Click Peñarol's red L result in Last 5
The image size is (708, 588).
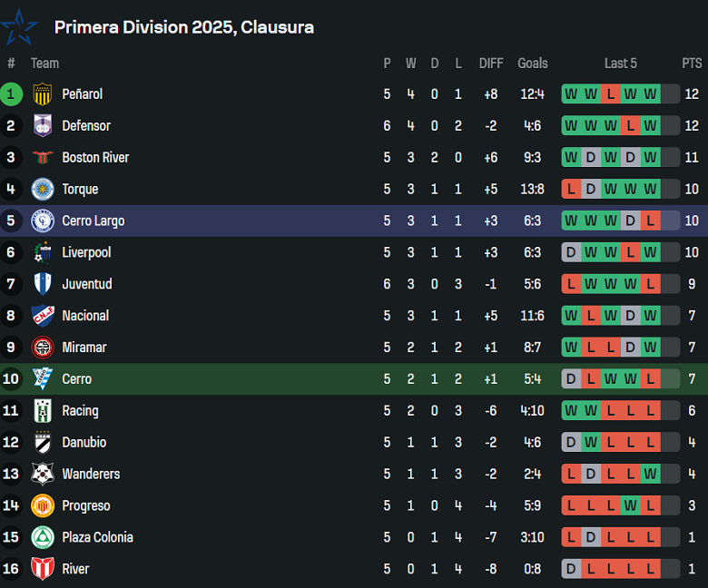pyautogui.click(x=611, y=93)
